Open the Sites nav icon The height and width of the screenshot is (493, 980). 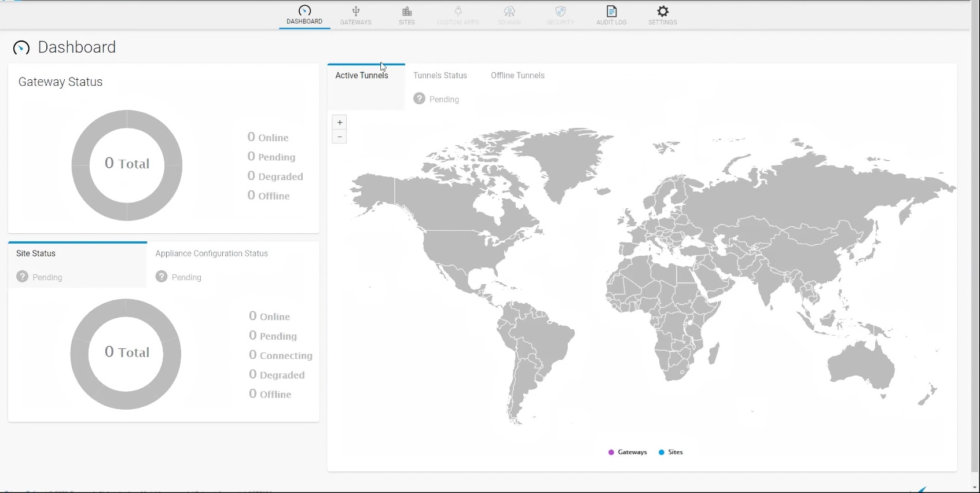click(x=407, y=11)
